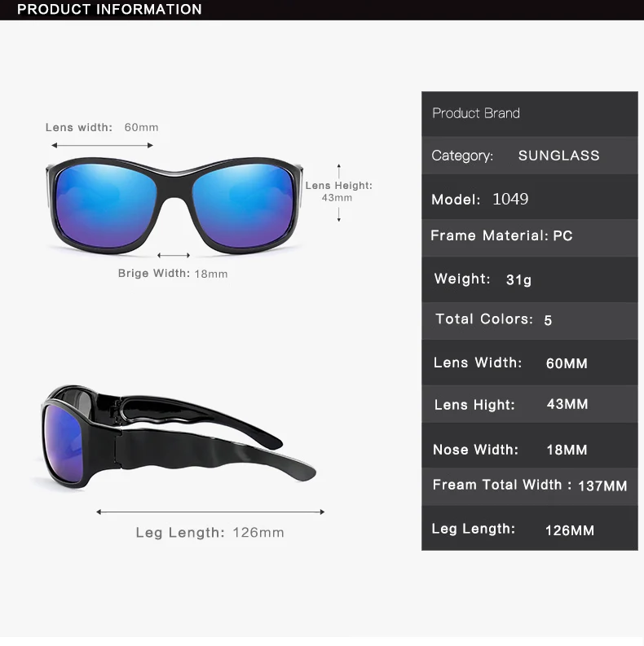Select the Product Brand row
Screen dimensions: 644x646
pos(529,114)
